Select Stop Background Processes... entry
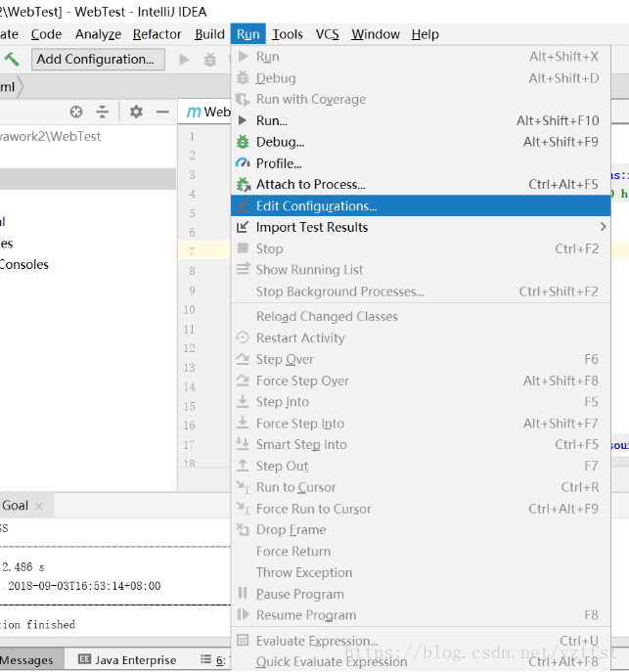The image size is (629, 672). pos(421,291)
